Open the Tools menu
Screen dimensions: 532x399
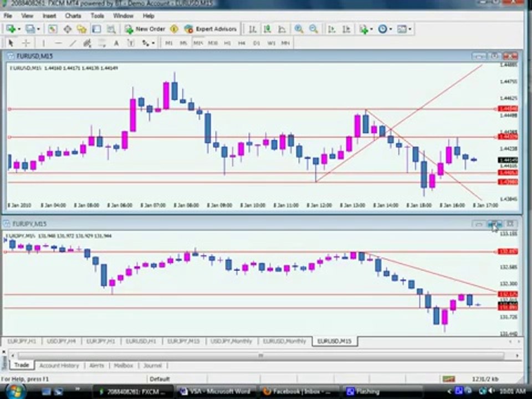[x=97, y=16]
